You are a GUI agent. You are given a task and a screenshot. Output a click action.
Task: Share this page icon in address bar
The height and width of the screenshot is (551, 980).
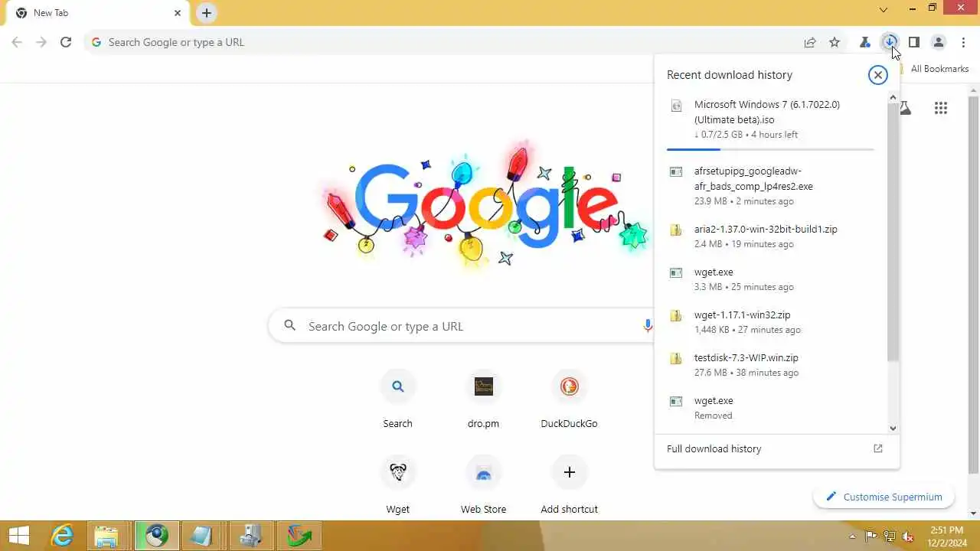(810, 42)
